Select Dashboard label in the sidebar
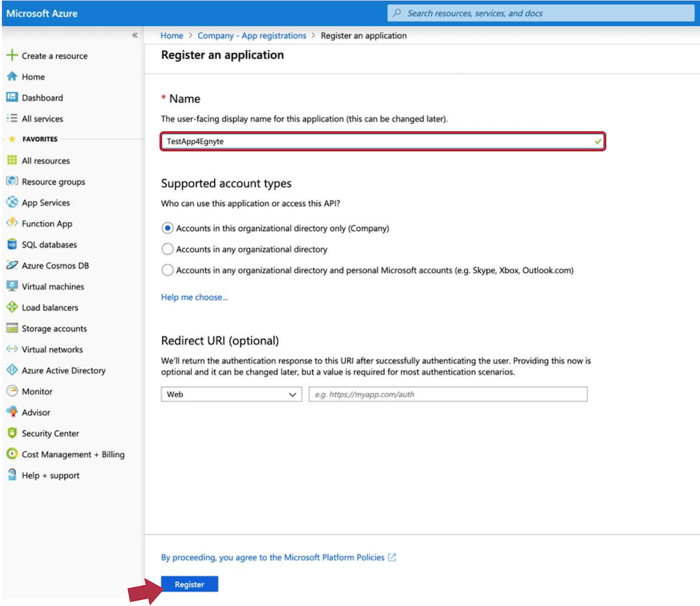The width and height of the screenshot is (700, 606). point(43,98)
